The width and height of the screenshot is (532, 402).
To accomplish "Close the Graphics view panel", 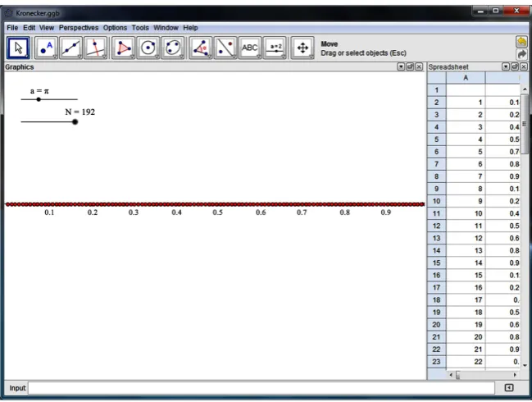I will (x=419, y=66).
